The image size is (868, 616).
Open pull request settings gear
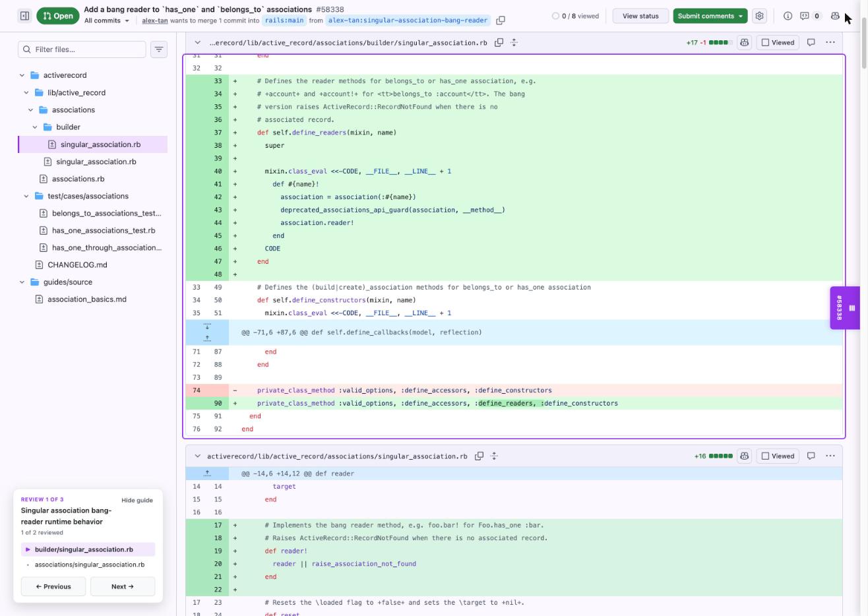click(759, 16)
